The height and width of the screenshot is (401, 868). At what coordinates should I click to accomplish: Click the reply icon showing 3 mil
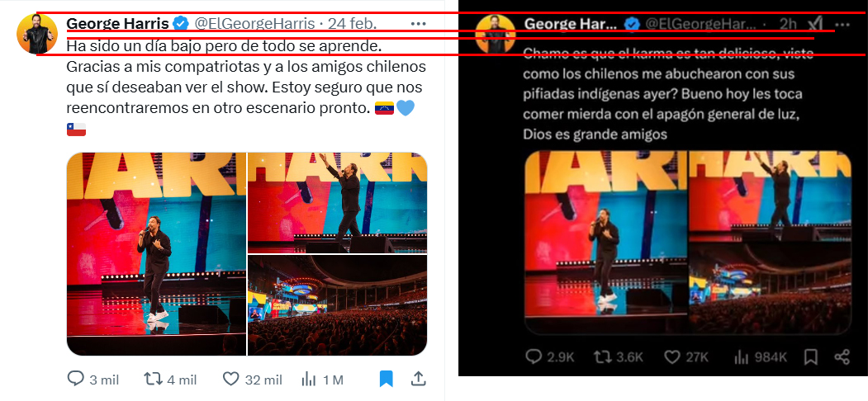tap(75, 379)
